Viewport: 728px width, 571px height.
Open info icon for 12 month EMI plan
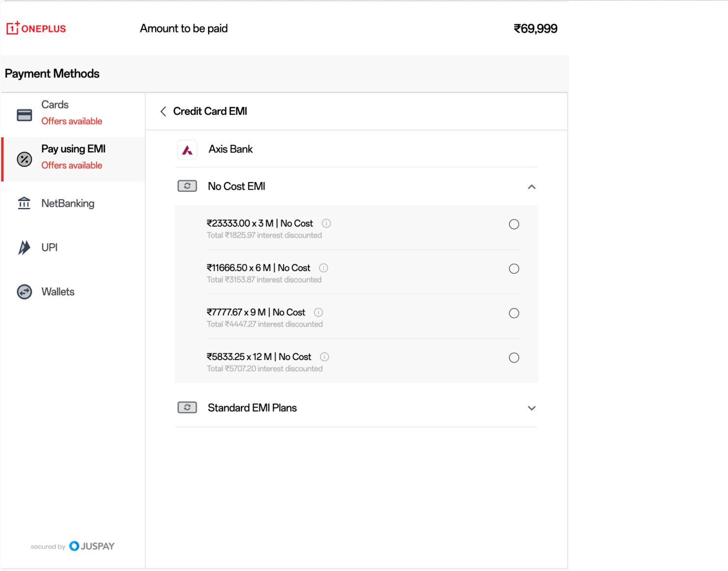tap(324, 357)
